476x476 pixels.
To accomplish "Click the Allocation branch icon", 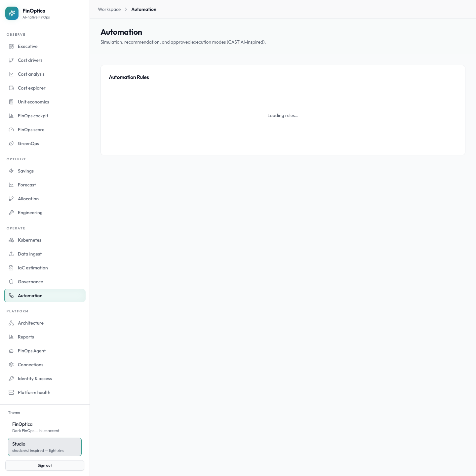I will 11,199.
